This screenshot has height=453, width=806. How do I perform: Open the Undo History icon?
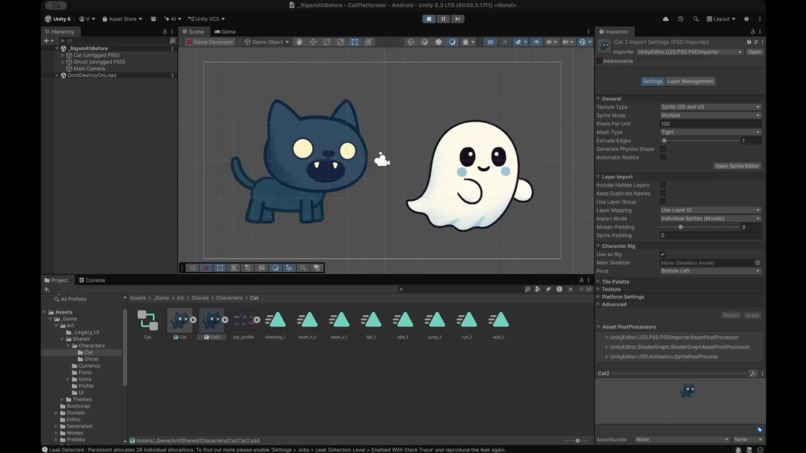coord(681,19)
